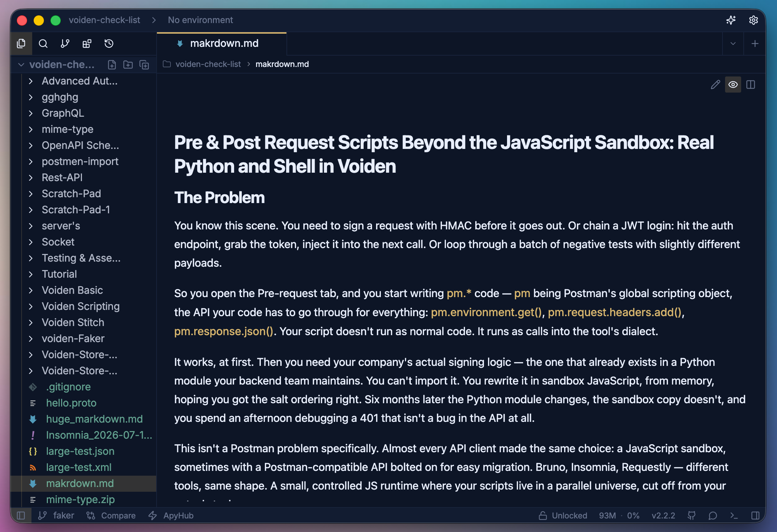
Task: Select the voiden-Faker folder
Action: [83, 338]
